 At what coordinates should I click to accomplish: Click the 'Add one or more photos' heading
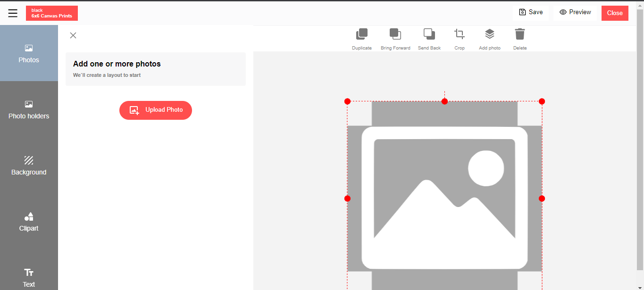click(117, 64)
